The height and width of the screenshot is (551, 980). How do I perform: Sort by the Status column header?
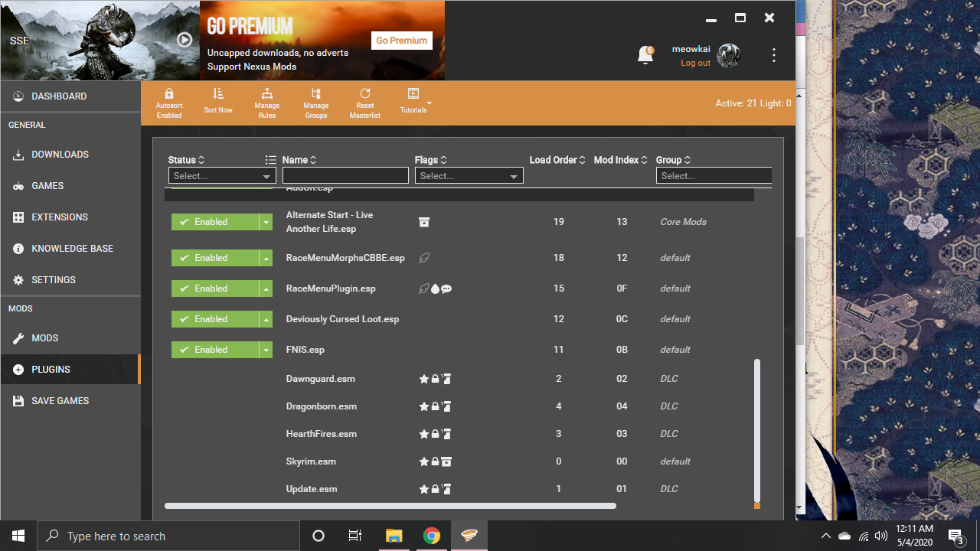[186, 160]
